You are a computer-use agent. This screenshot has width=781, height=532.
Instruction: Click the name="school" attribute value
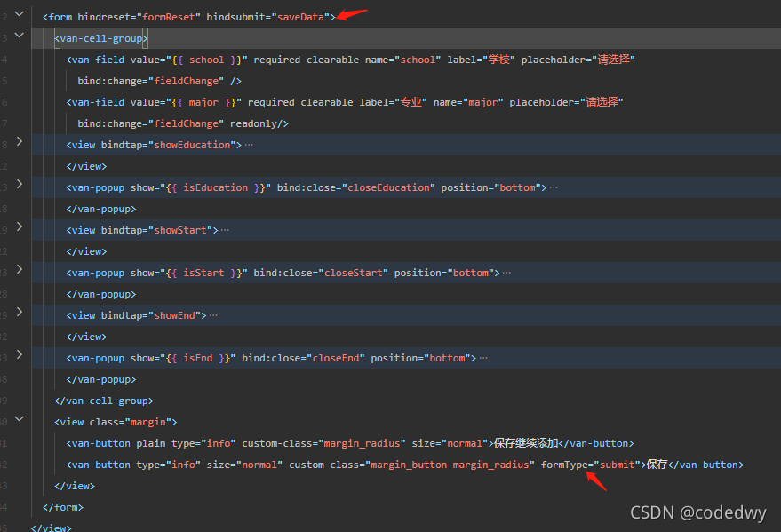418,60
